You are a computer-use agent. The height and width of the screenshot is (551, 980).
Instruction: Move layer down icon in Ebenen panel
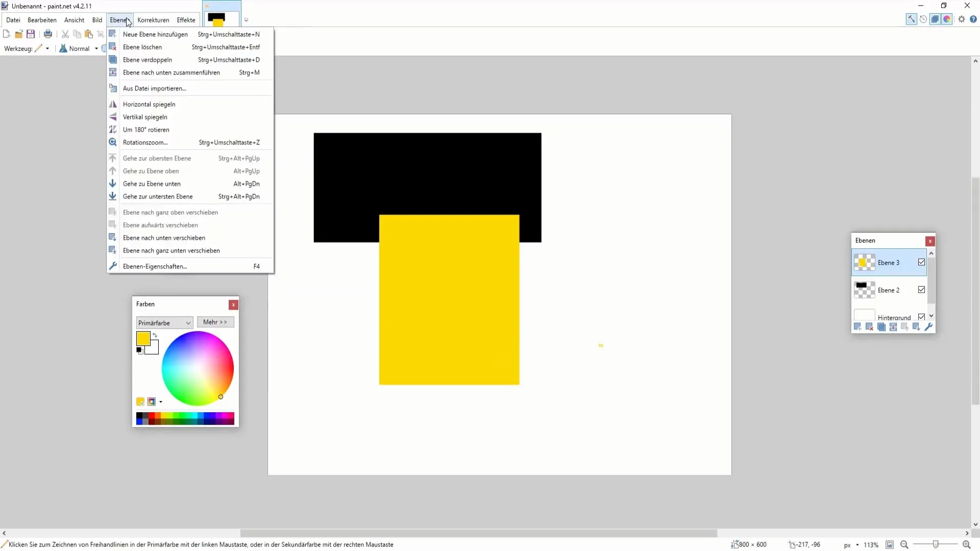[917, 327]
